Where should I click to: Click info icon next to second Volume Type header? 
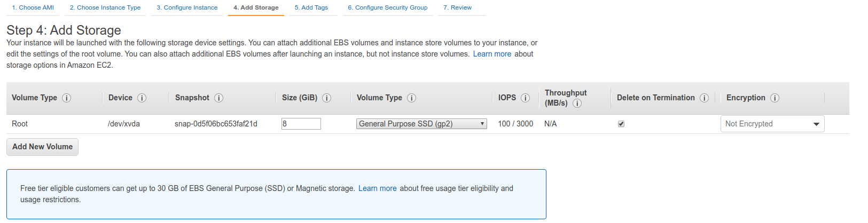pyautogui.click(x=412, y=98)
